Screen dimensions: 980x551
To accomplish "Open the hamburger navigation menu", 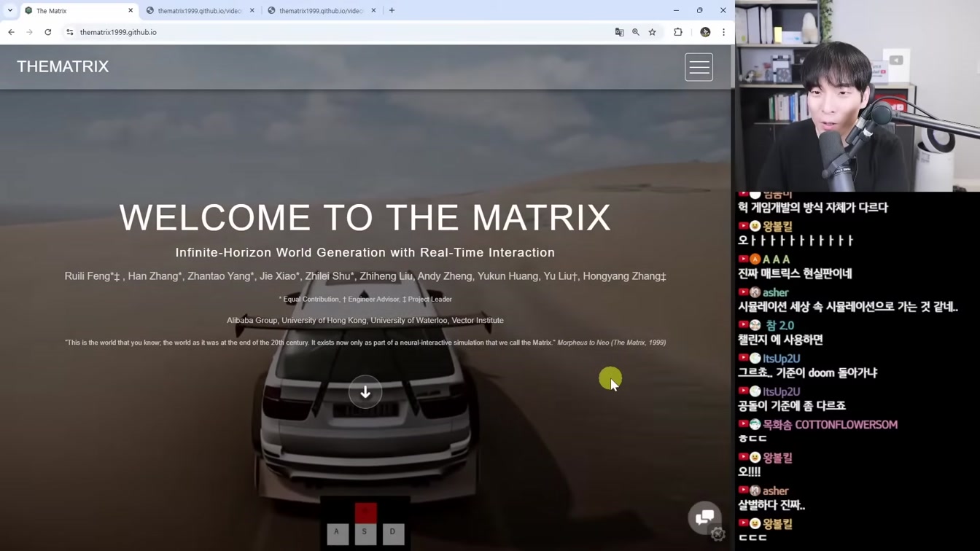I will (x=699, y=67).
